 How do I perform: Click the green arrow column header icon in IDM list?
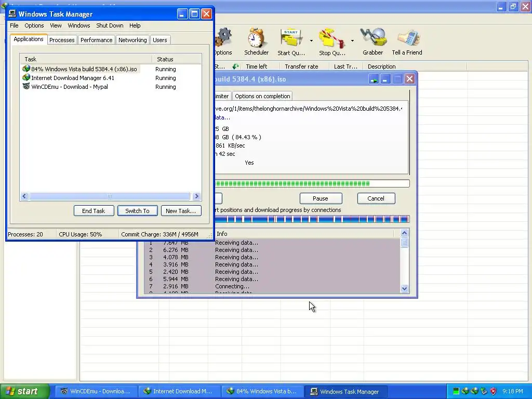pyautogui.click(x=235, y=66)
